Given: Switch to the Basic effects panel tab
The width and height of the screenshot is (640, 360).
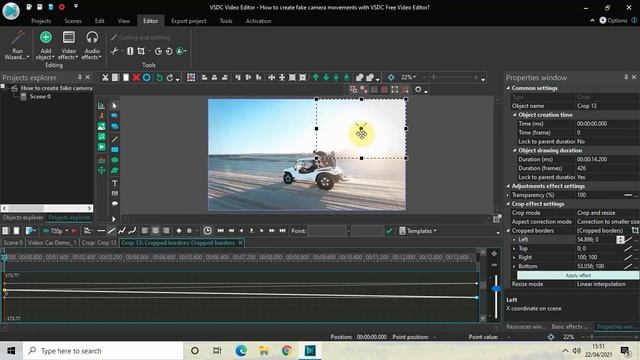Looking at the screenshot, I should [x=569, y=327].
